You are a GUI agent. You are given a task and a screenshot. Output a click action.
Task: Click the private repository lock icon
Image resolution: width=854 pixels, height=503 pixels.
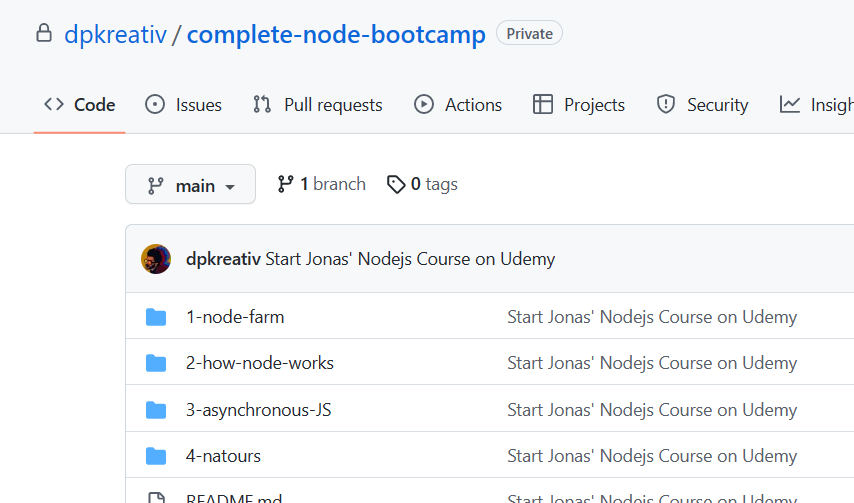click(x=44, y=33)
